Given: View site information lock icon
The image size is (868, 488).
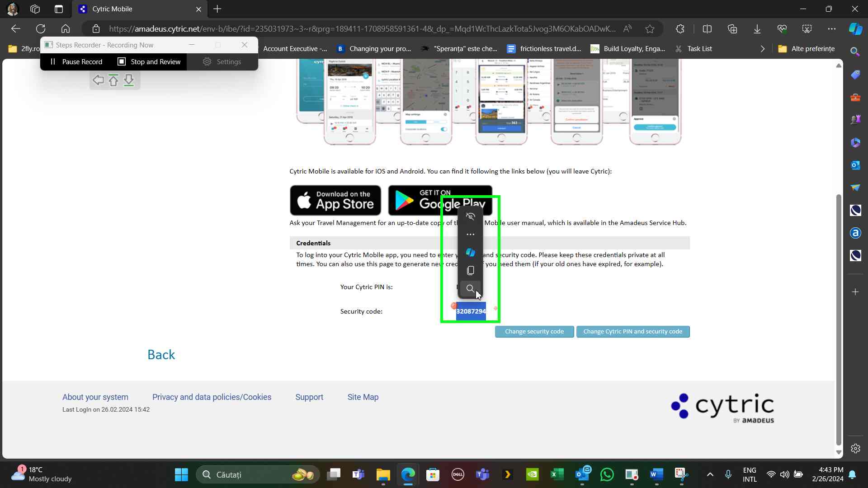Looking at the screenshot, I should 96,29.
